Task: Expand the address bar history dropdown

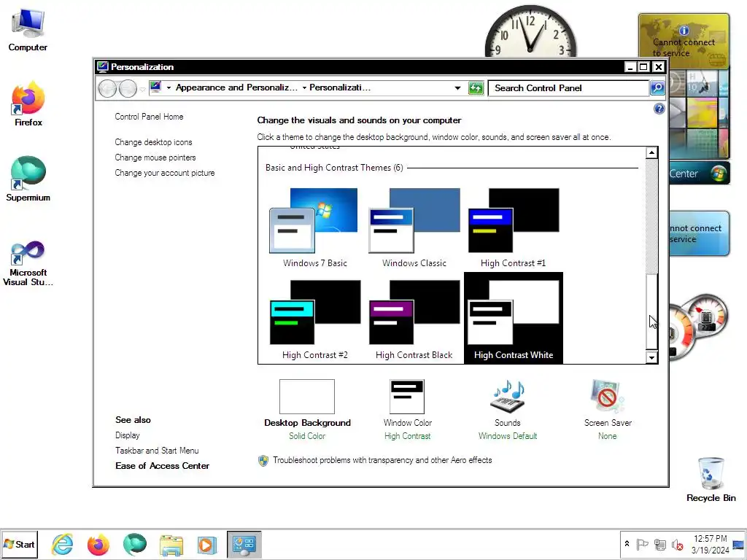Action: (x=457, y=88)
